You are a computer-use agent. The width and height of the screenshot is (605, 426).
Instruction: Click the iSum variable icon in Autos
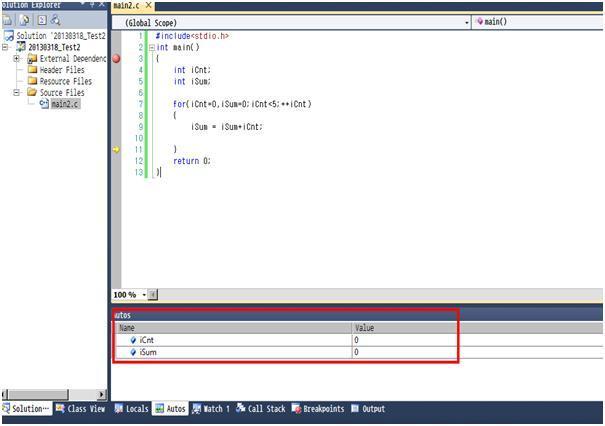point(133,352)
